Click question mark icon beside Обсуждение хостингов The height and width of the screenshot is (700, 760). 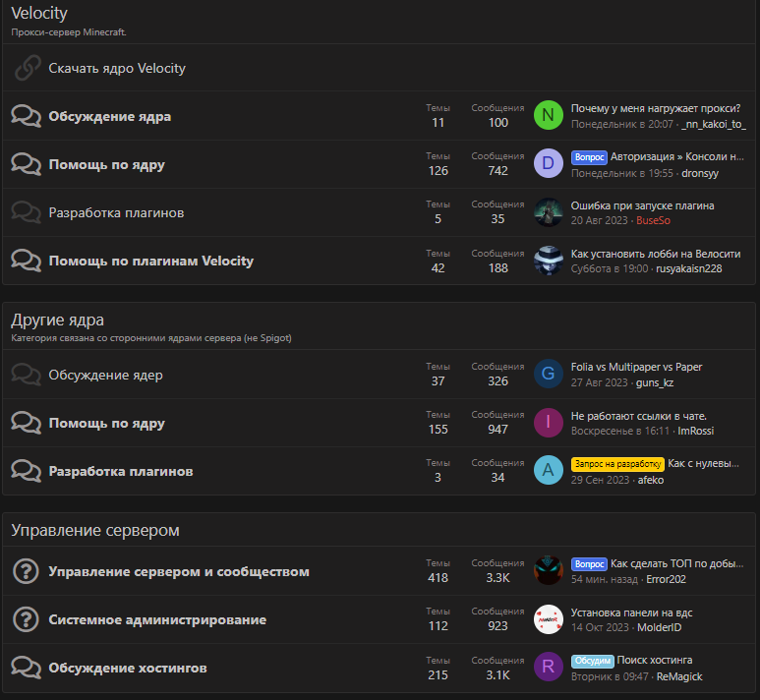click(x=27, y=668)
